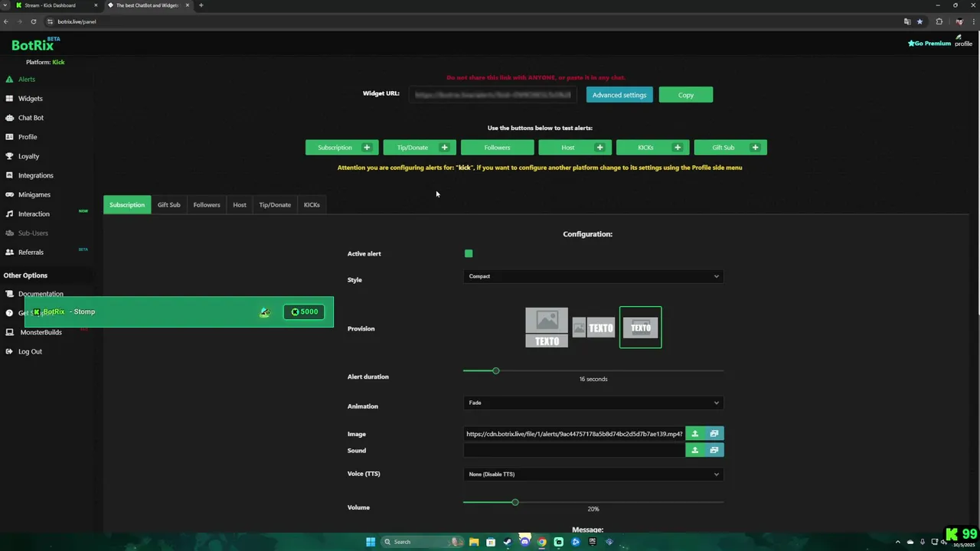Open the Referrals section

[31, 253]
